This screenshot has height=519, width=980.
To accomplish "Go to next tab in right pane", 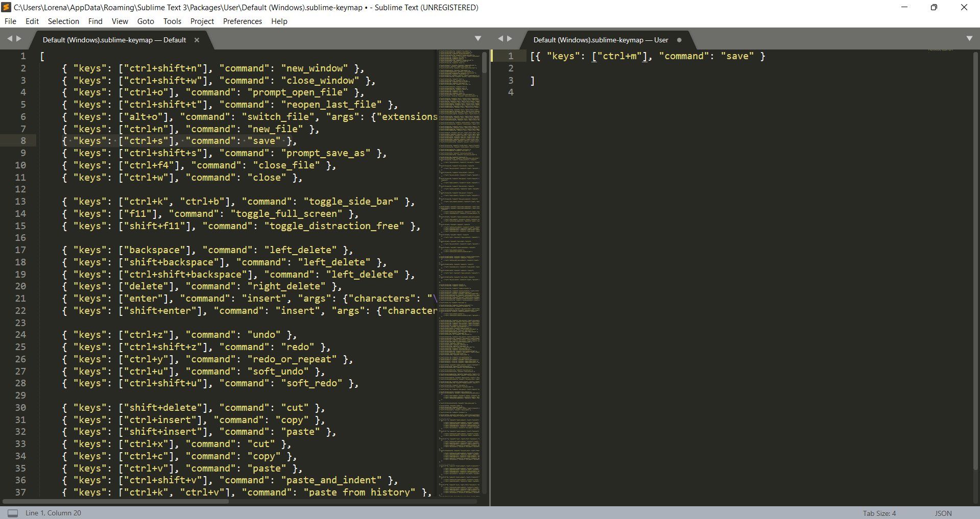I will point(509,39).
